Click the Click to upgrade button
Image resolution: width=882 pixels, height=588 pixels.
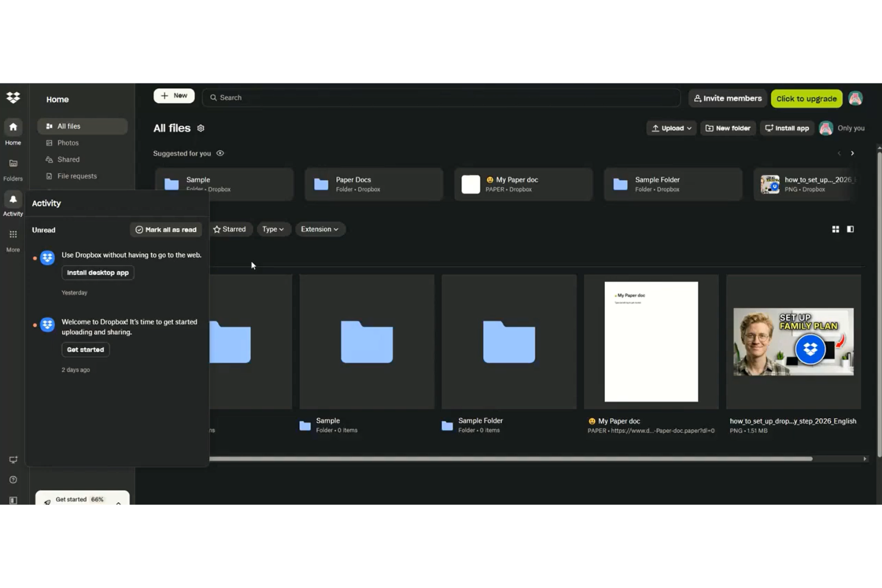[806, 99]
